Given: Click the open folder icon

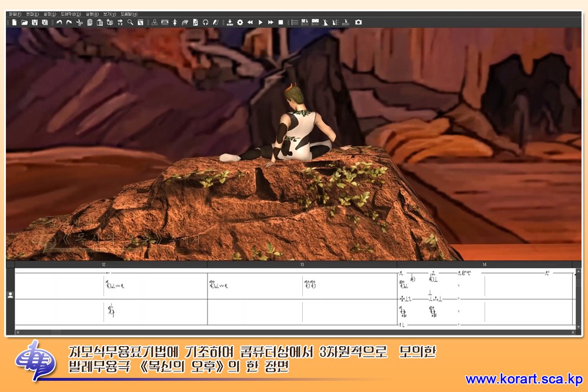Looking at the screenshot, I should (24, 22).
